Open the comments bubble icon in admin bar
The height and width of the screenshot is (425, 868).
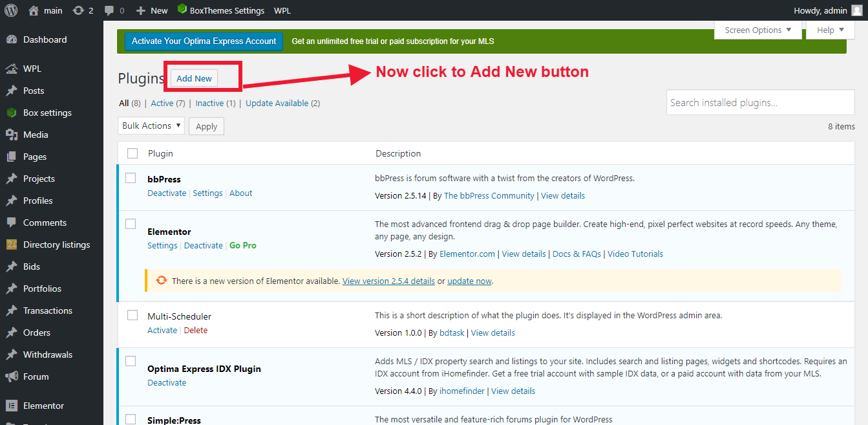(x=109, y=10)
